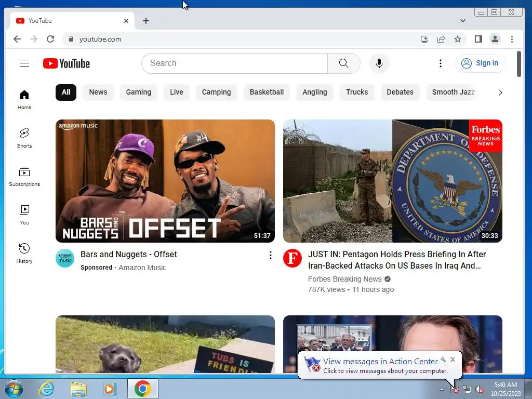Open a new tab with plus
Screen dimensions: 532x399
pos(146,21)
